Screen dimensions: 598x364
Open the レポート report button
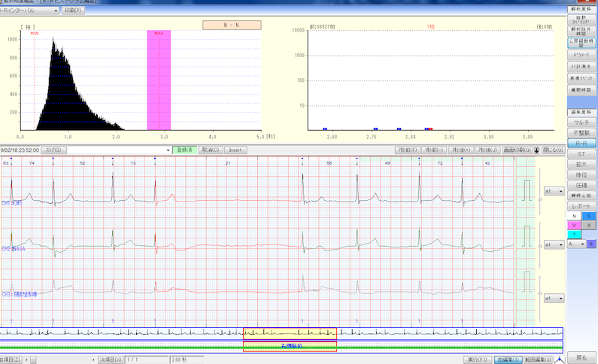(581, 205)
